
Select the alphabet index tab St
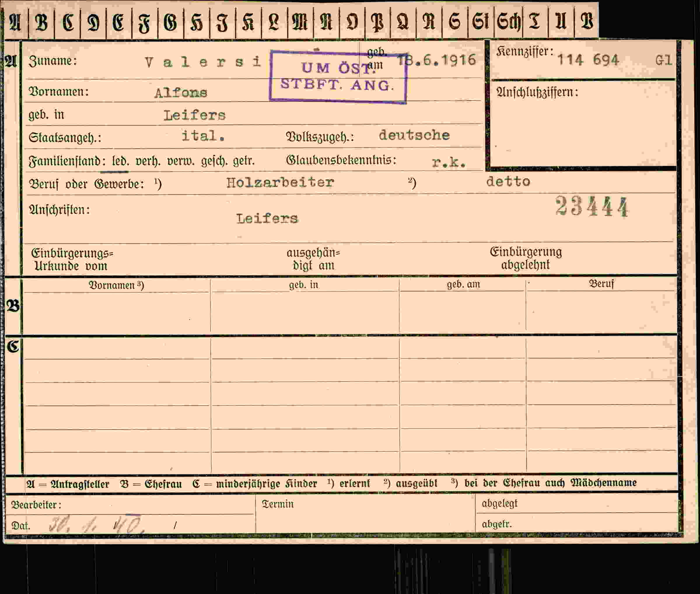point(481,22)
